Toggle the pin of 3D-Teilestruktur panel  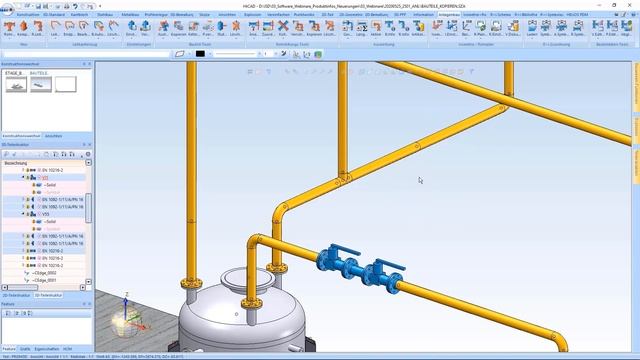(x=84, y=145)
